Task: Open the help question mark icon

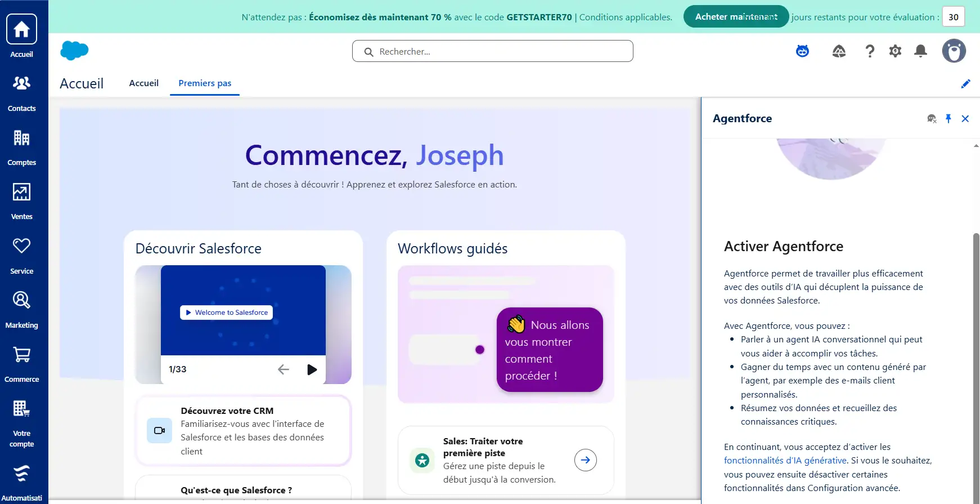Action: pyautogui.click(x=870, y=51)
